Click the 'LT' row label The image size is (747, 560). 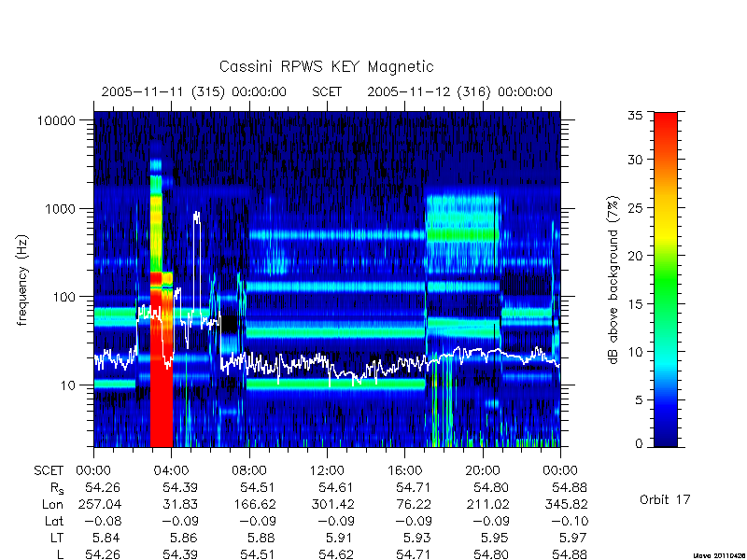pos(57,539)
